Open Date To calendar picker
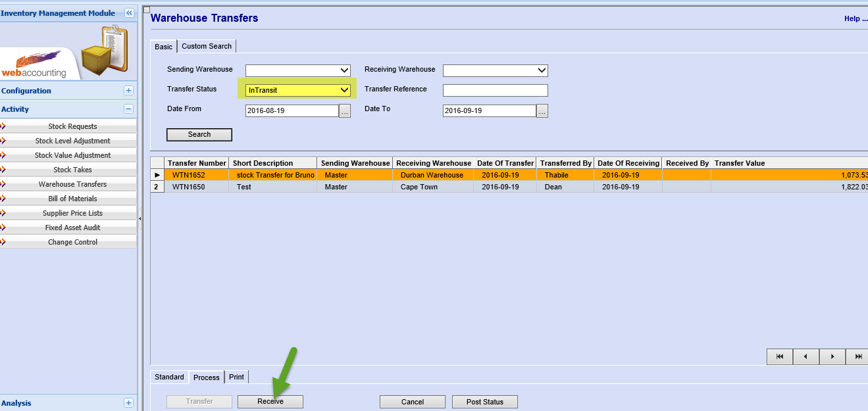This screenshot has width=868, height=411. tap(542, 111)
